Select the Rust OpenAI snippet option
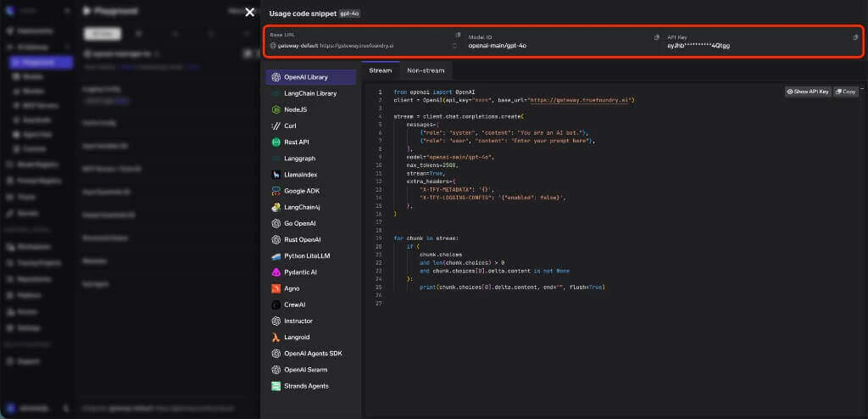 (x=311, y=239)
